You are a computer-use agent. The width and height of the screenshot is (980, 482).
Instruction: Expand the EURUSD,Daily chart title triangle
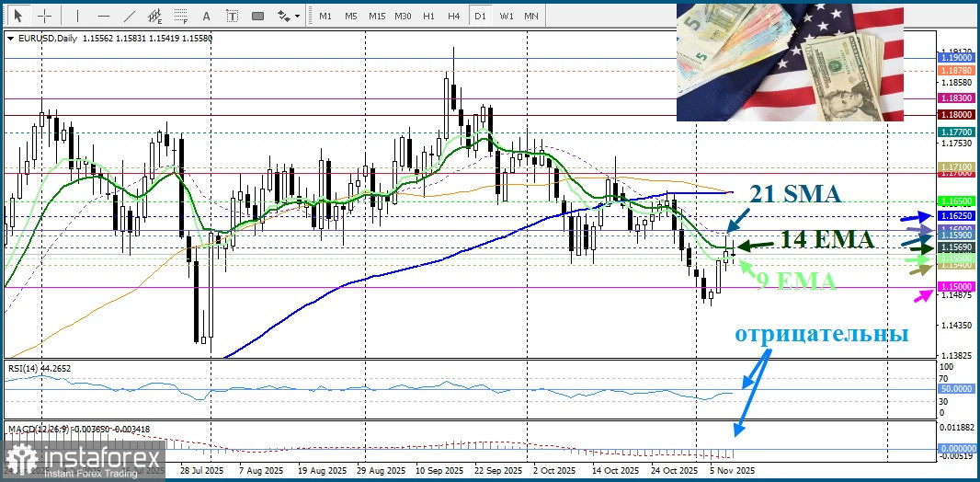coord(9,38)
